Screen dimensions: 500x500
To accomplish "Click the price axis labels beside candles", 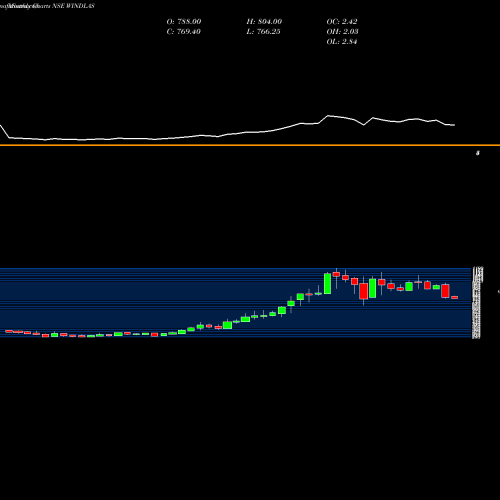I will point(477,303).
